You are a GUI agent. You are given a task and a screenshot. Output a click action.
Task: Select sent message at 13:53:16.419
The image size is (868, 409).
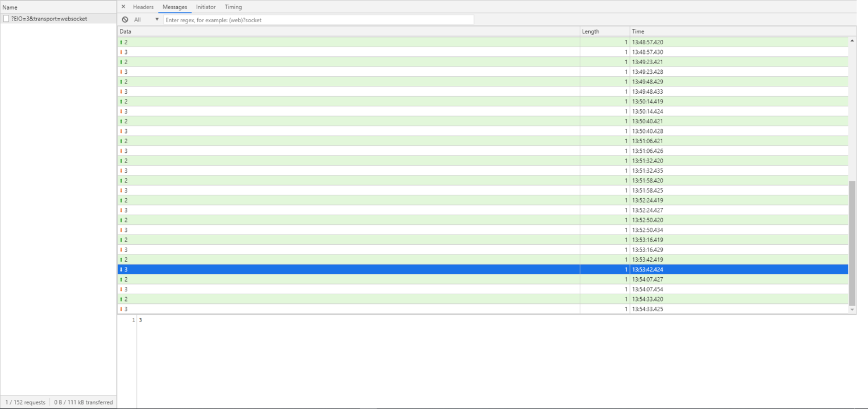click(x=483, y=240)
